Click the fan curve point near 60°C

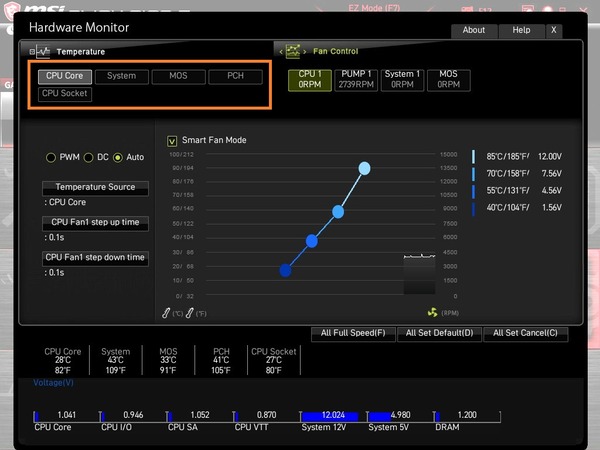338,212
